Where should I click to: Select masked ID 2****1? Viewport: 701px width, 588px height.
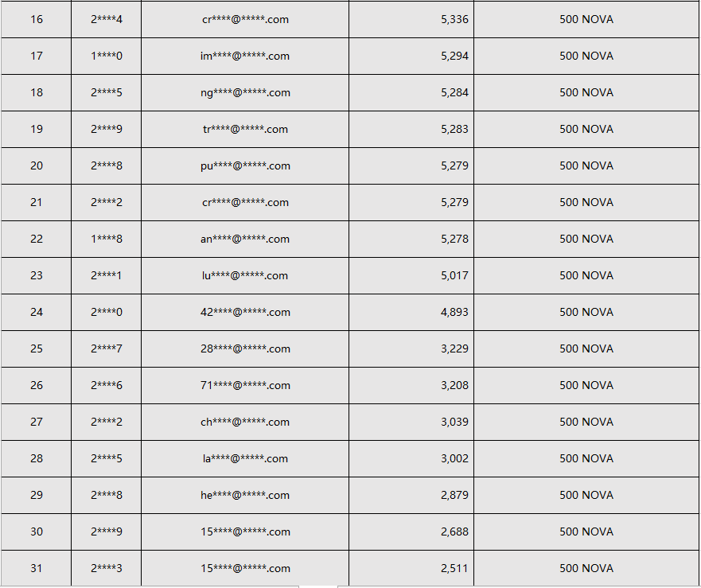[107, 275]
